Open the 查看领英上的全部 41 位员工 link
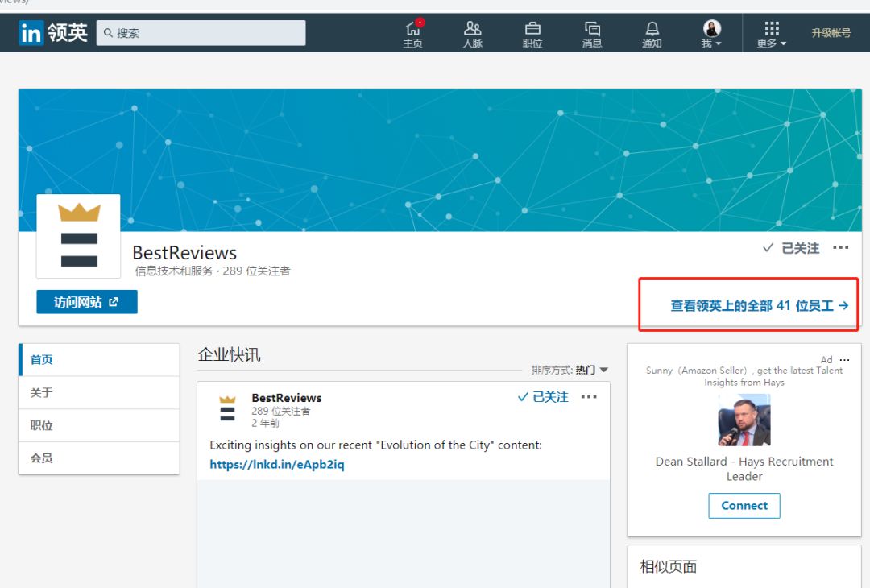870x588 pixels. (759, 306)
